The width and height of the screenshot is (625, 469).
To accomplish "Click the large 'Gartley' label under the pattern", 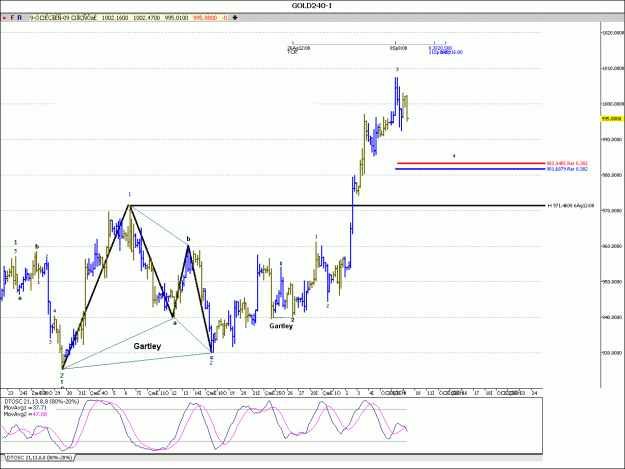I will point(147,346).
